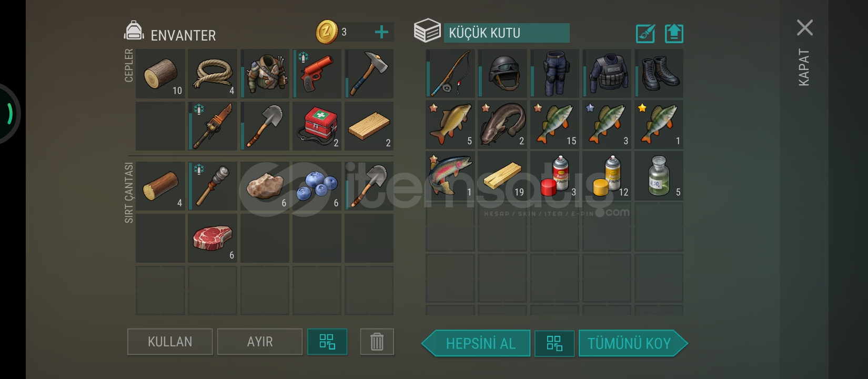This screenshot has height=379, width=868.
Task: Toggle the box sort button
Action: click(554, 344)
